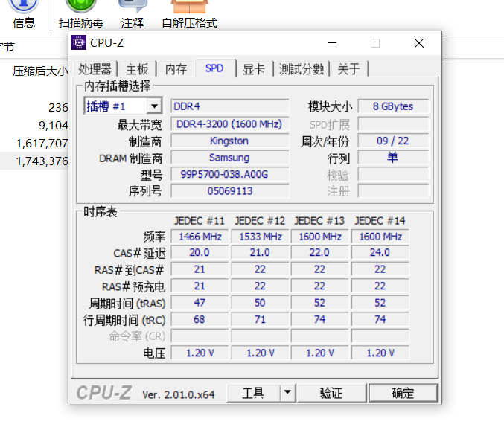The image size is (504, 433).
Task: Click the Samsung DRAM manufacturer field
Action: 230,158
